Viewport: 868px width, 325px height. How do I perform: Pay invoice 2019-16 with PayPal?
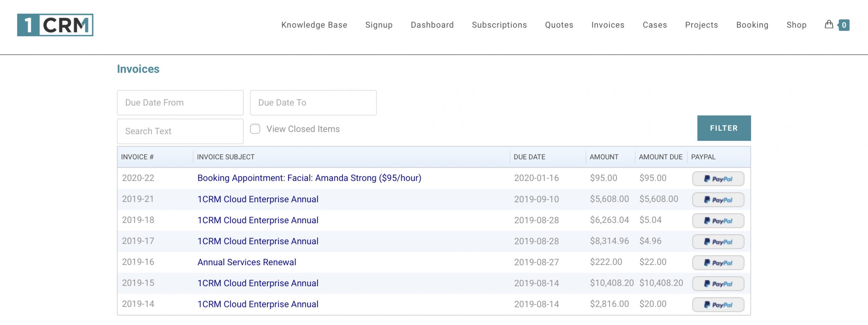coord(718,262)
